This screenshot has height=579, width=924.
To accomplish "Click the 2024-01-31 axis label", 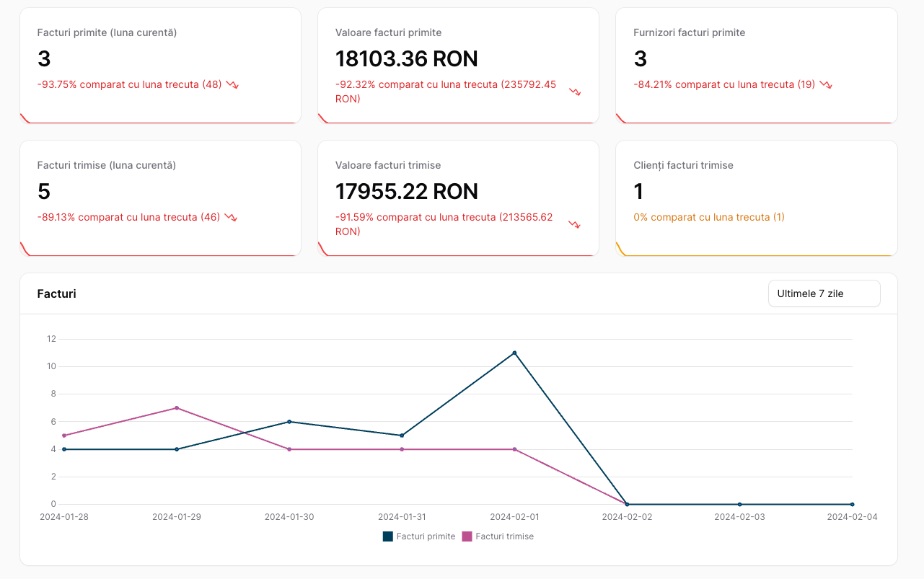I will pyautogui.click(x=402, y=517).
